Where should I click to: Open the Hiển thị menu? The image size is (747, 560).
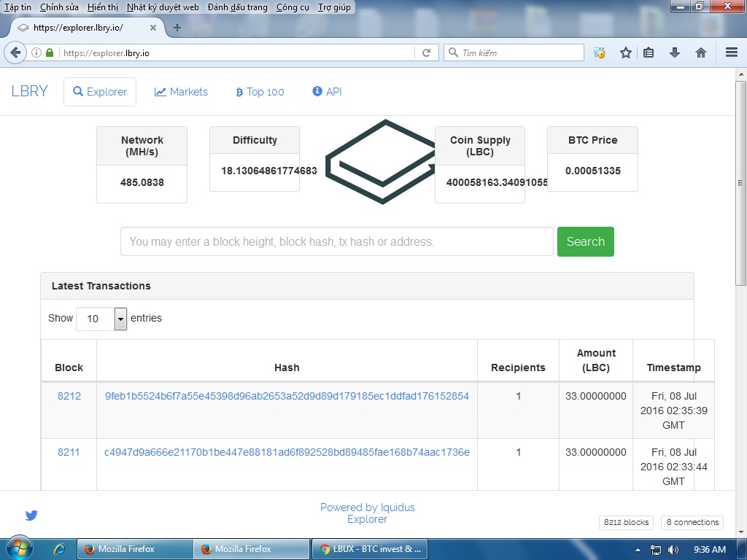[103, 7]
